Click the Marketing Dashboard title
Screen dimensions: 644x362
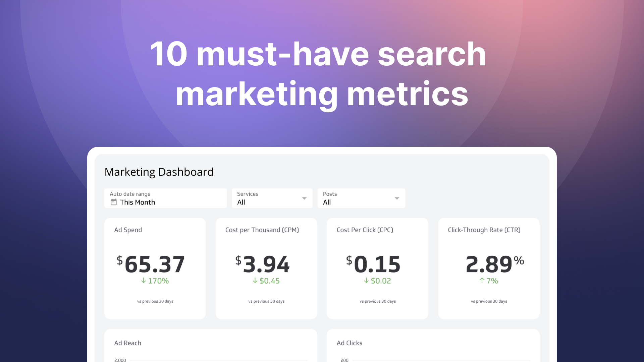click(159, 172)
